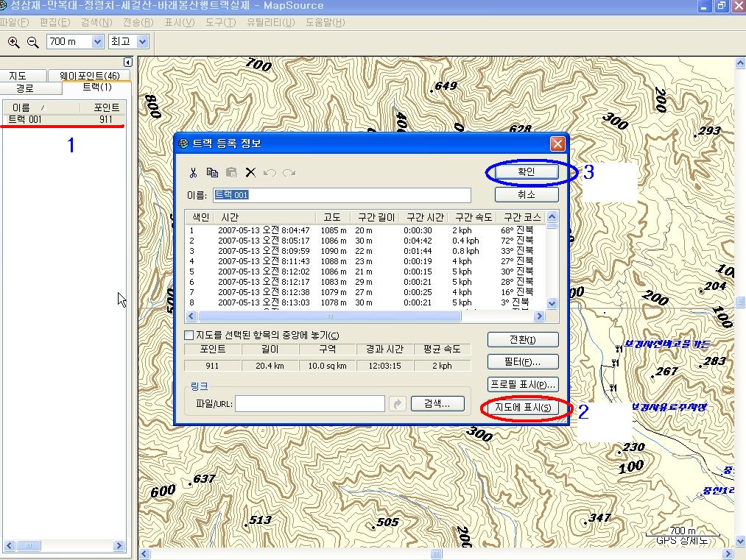Click the delete X icon in dialog toolbar

[x=250, y=173]
